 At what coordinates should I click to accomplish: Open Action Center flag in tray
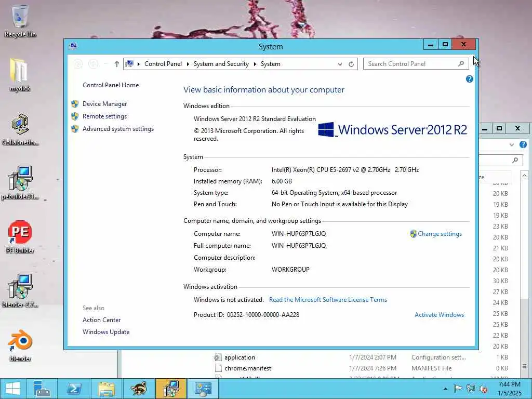click(x=458, y=389)
